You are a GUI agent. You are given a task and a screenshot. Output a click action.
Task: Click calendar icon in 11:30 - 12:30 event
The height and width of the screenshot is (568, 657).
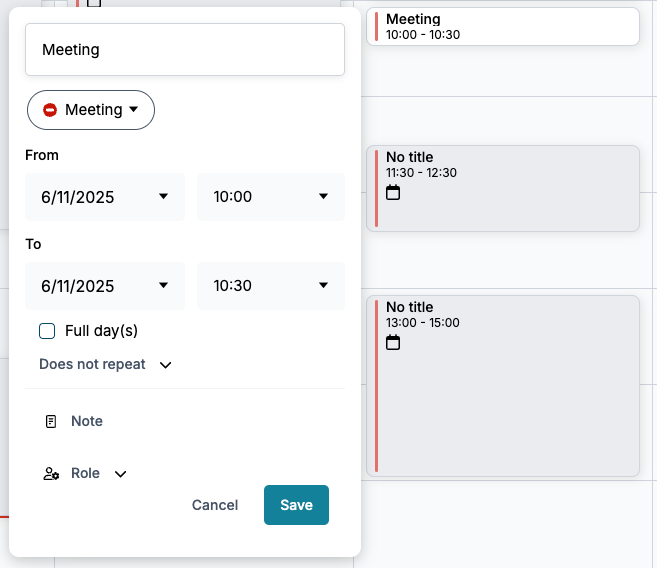pyautogui.click(x=393, y=192)
